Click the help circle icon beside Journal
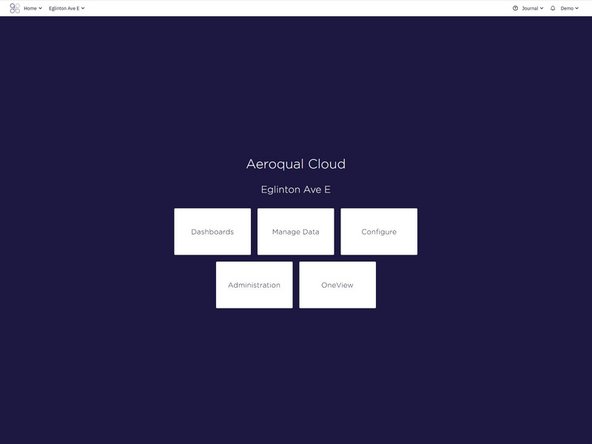Screen dimensions: 592x444 pos(515,8)
